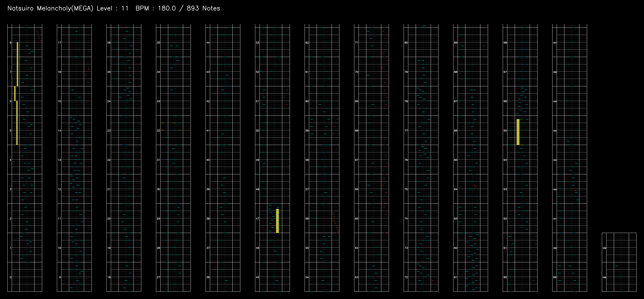Click the song title Natsuiro Melancholy(MEGA)
Image resolution: width=644 pixels, height=299 pixels.
click(x=50, y=9)
